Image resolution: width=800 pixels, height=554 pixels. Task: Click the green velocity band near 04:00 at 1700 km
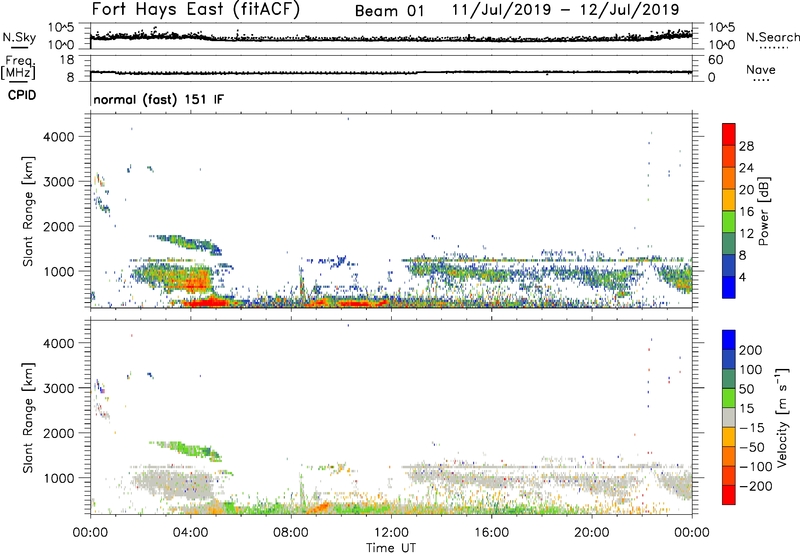click(191, 449)
